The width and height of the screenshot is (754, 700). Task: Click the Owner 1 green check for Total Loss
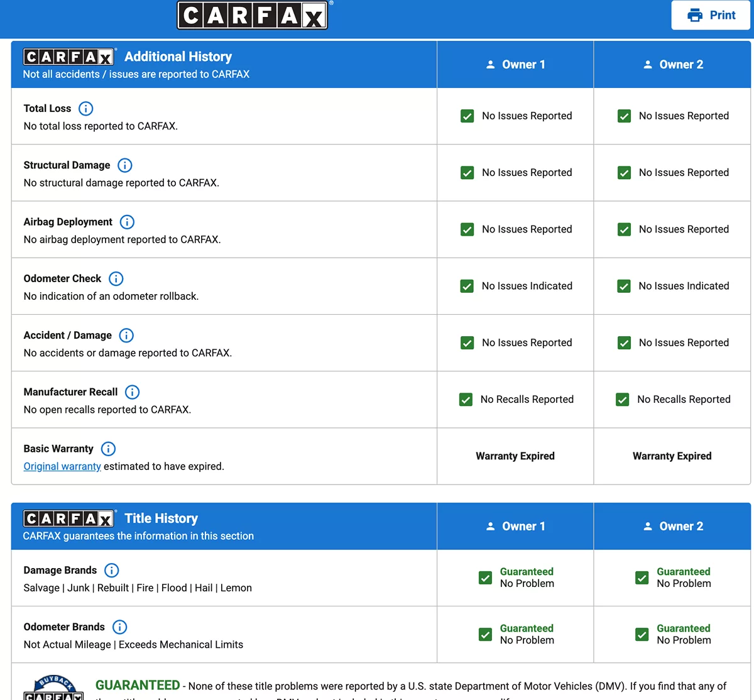coord(467,116)
